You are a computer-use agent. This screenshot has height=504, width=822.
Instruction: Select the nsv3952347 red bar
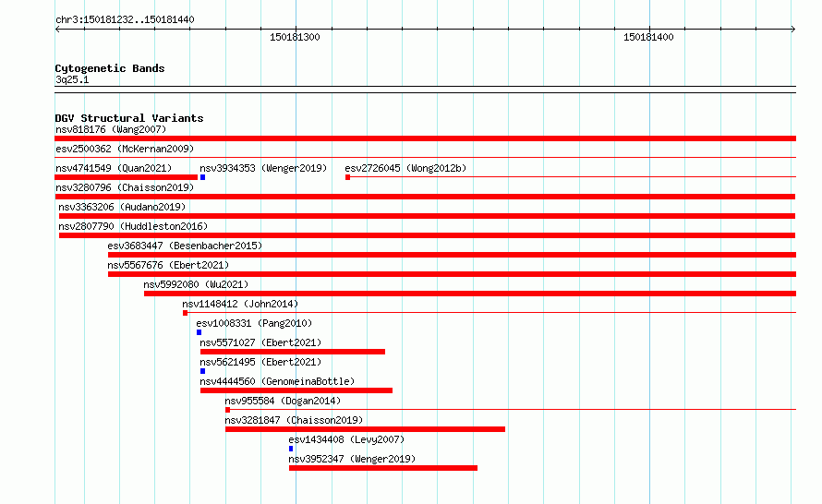(383, 468)
